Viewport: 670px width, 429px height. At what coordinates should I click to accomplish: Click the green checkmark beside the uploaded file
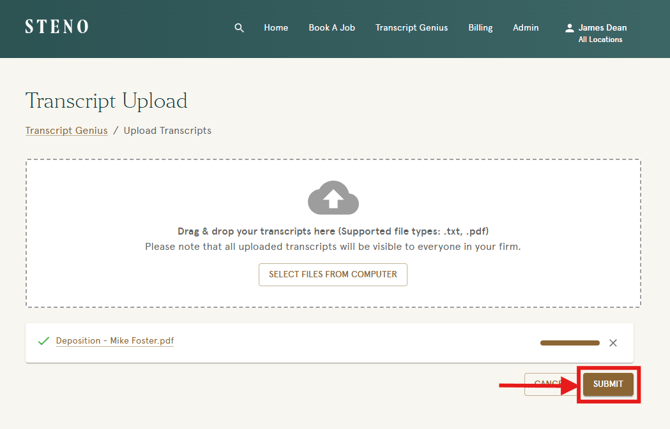[43, 341]
